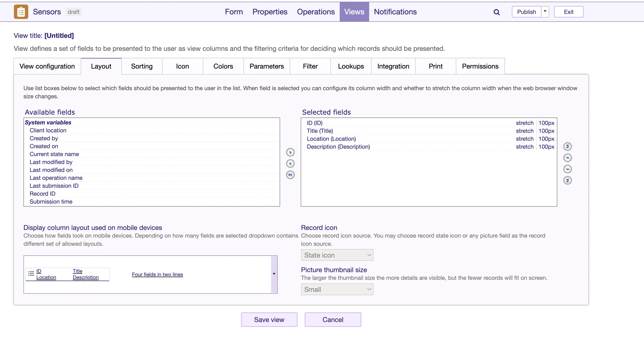Click the Save view button

click(x=269, y=319)
